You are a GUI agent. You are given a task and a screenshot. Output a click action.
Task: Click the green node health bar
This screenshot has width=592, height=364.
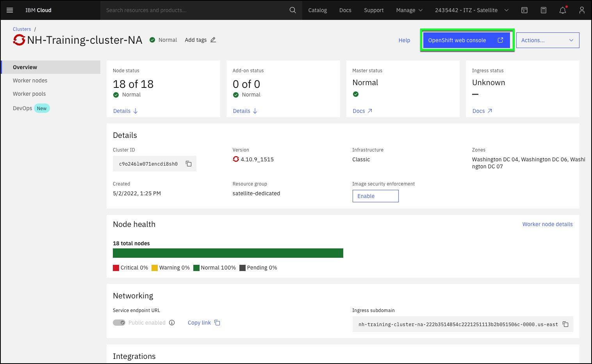click(x=228, y=253)
